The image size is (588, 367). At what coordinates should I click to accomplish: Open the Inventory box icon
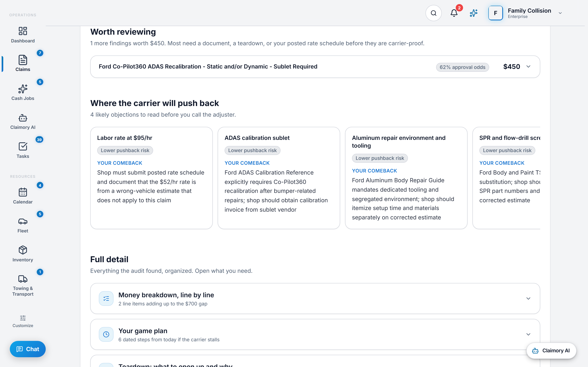point(23,250)
